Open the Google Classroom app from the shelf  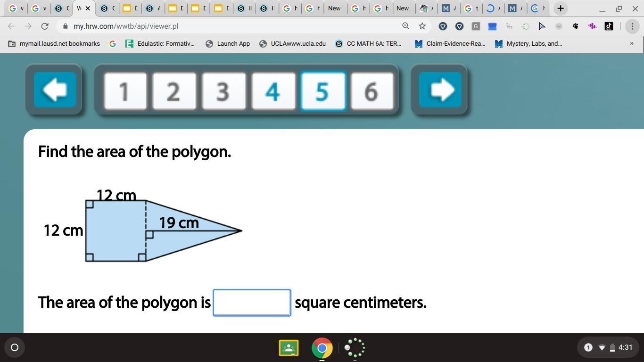coord(289,348)
